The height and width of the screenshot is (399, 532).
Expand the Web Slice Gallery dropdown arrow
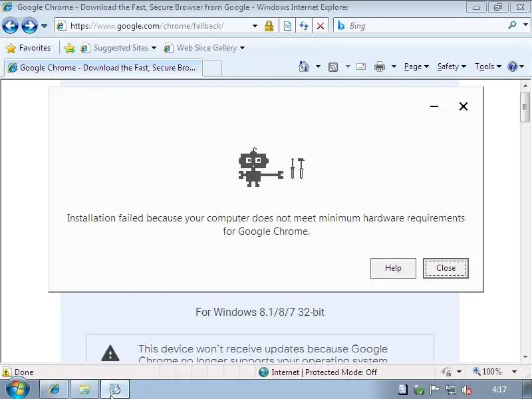pos(242,48)
